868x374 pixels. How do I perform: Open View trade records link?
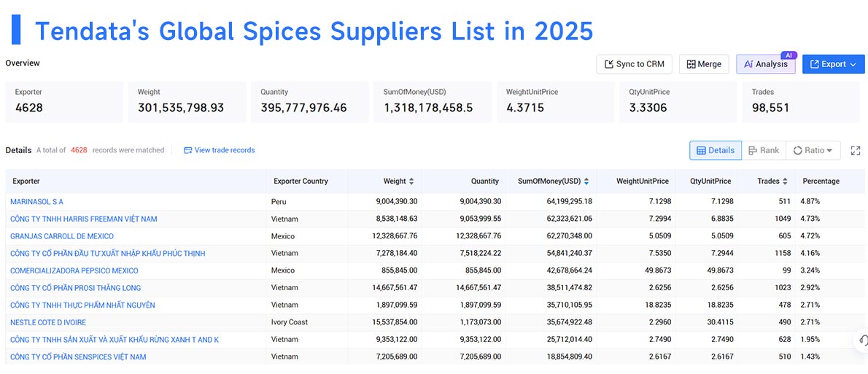pos(220,150)
